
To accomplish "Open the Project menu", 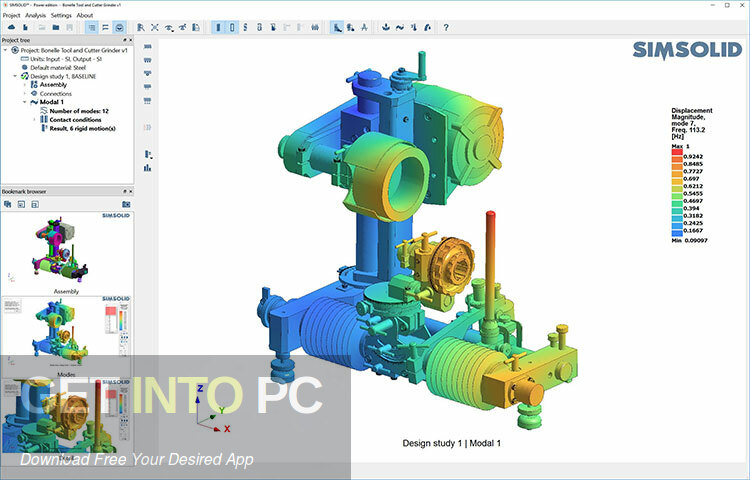I will coord(11,15).
